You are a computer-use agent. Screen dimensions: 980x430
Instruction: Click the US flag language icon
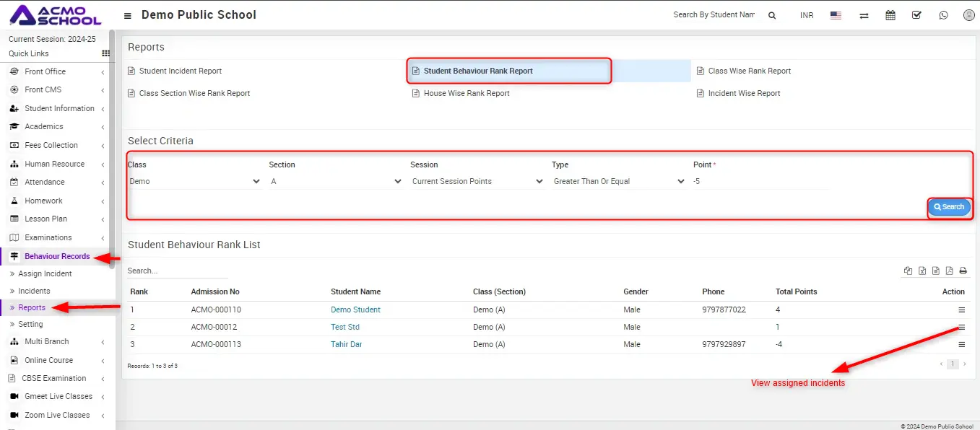click(x=836, y=15)
